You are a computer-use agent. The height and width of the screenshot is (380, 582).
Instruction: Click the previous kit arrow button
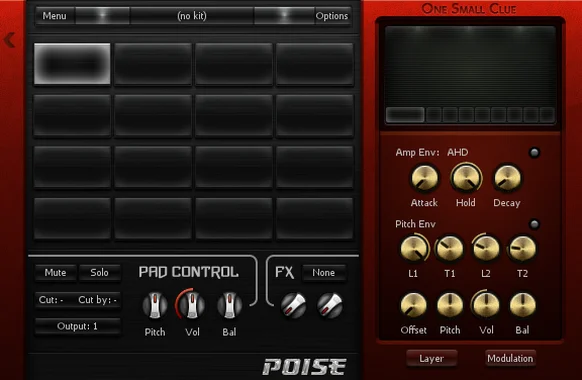coord(102,16)
